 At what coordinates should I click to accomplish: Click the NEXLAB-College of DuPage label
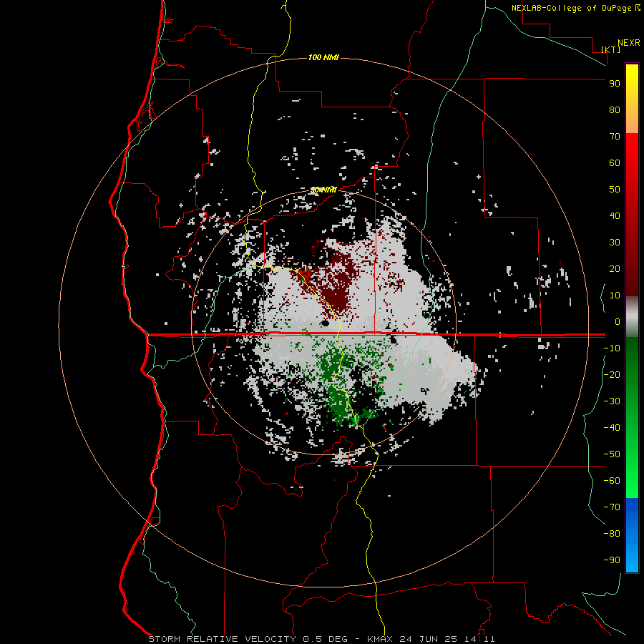click(572, 8)
